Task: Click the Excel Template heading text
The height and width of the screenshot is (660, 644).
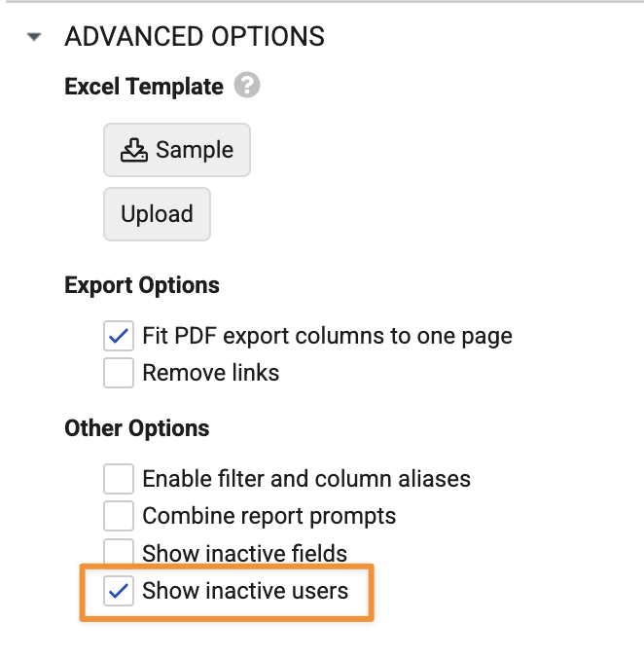Action: (x=144, y=88)
